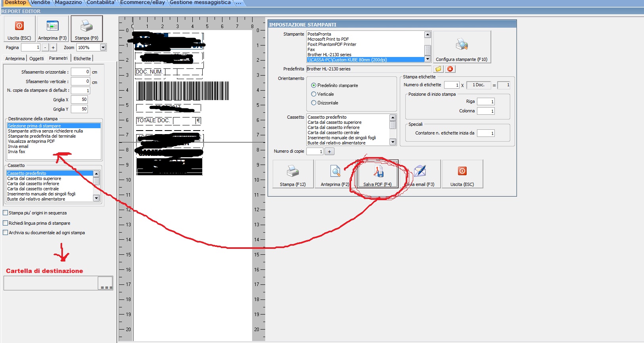
Task: Switch to the Oggetti sub-tab
Action: point(37,59)
